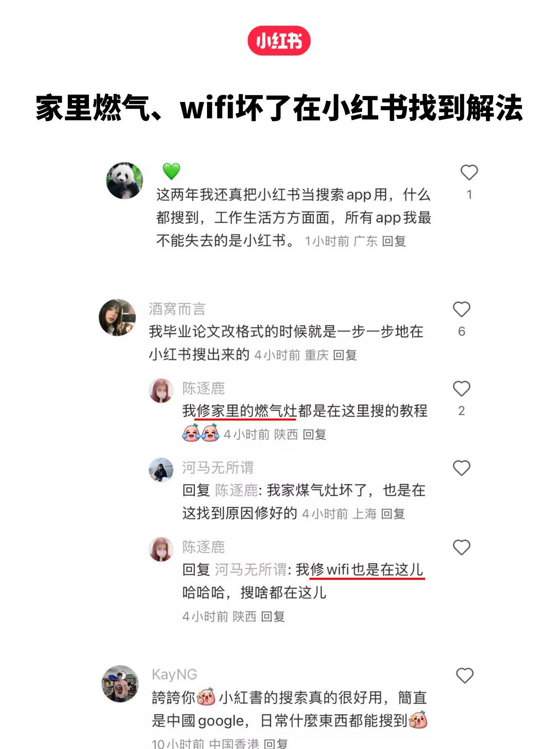Like 陈逐鹿's wifi reply heart
This screenshot has width=560, height=749.
pyautogui.click(x=461, y=547)
